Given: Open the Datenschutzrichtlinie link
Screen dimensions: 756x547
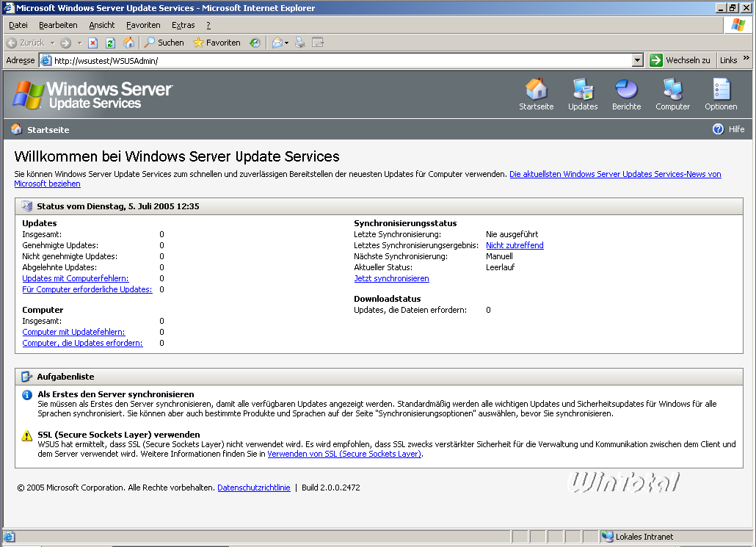Looking at the screenshot, I should [254, 488].
